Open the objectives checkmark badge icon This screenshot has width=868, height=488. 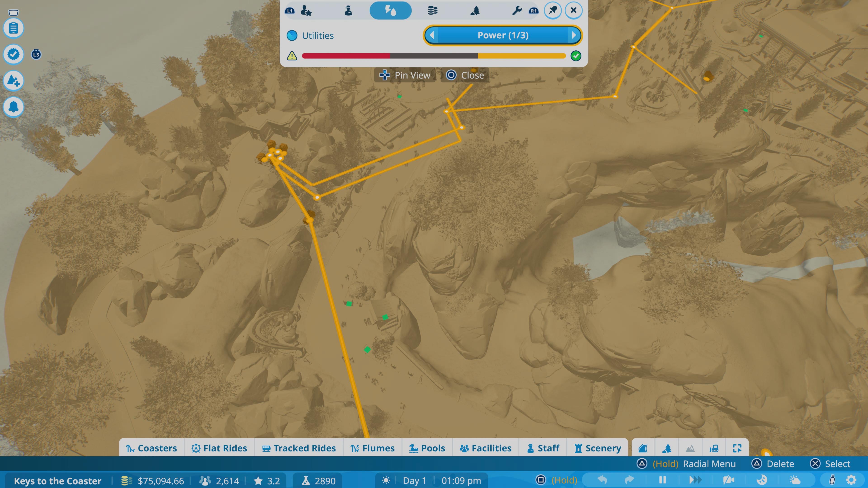coord(14,54)
